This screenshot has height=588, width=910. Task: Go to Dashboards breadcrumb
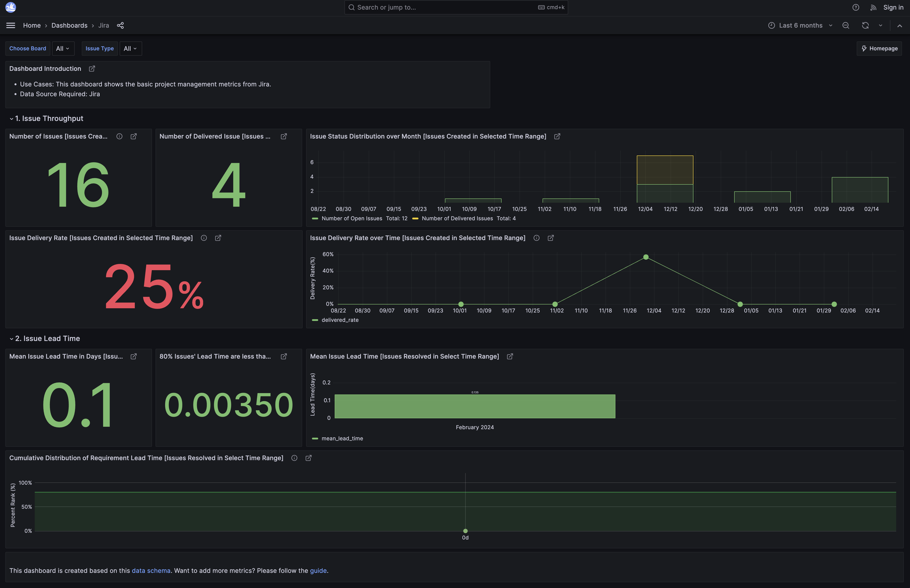point(69,25)
